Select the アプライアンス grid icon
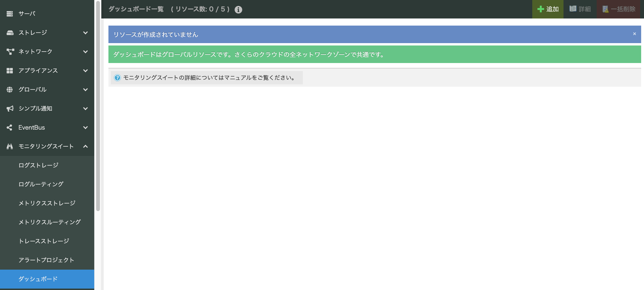 [x=10, y=71]
